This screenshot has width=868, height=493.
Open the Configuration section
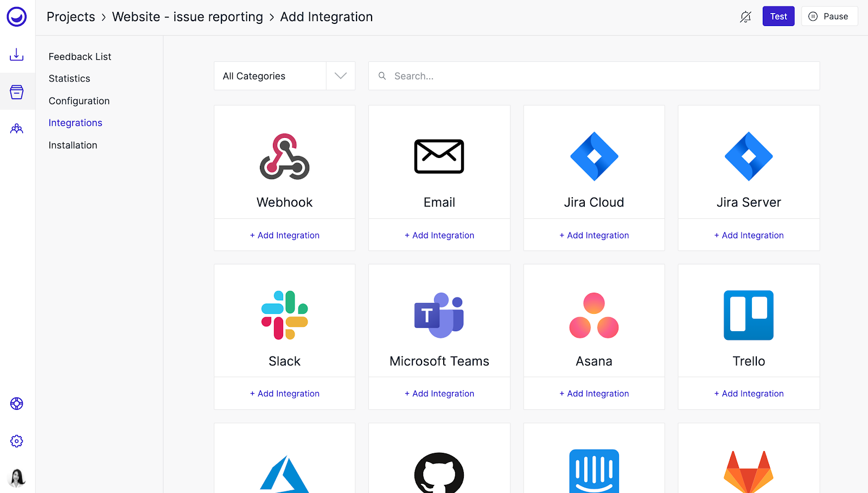[79, 101]
